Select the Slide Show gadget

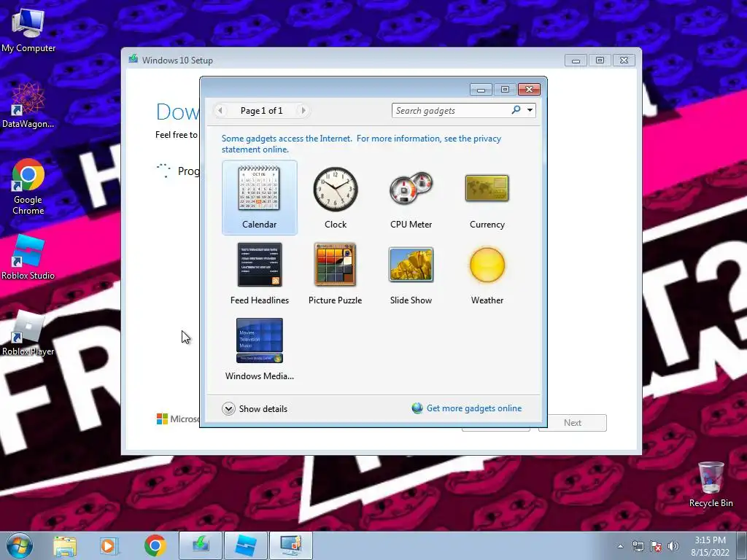[411, 273]
